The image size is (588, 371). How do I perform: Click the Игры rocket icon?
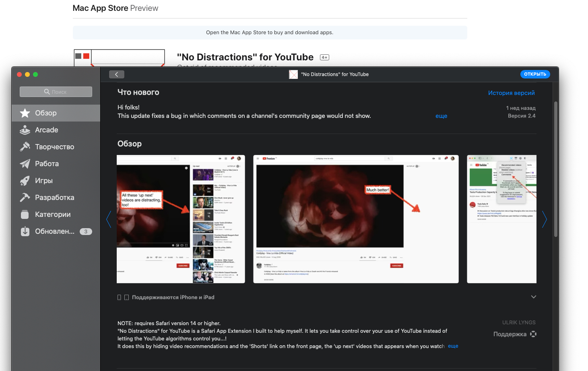coord(25,181)
